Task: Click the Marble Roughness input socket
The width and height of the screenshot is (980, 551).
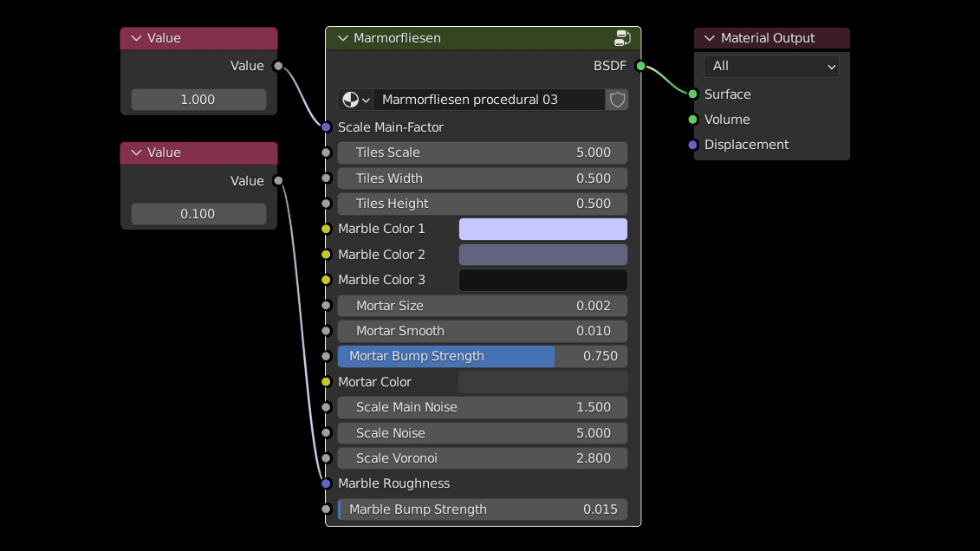Action: (326, 483)
